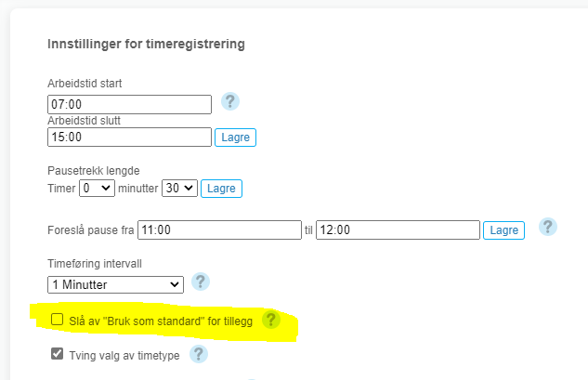This screenshot has width=588, height=380.
Task: Expand the Timeføring intervall dropdown
Action: 115,283
